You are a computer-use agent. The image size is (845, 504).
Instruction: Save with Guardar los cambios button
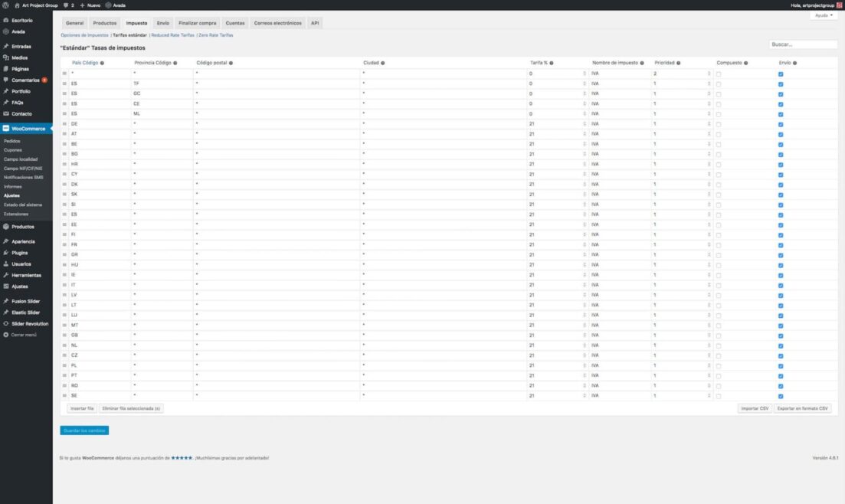point(84,430)
